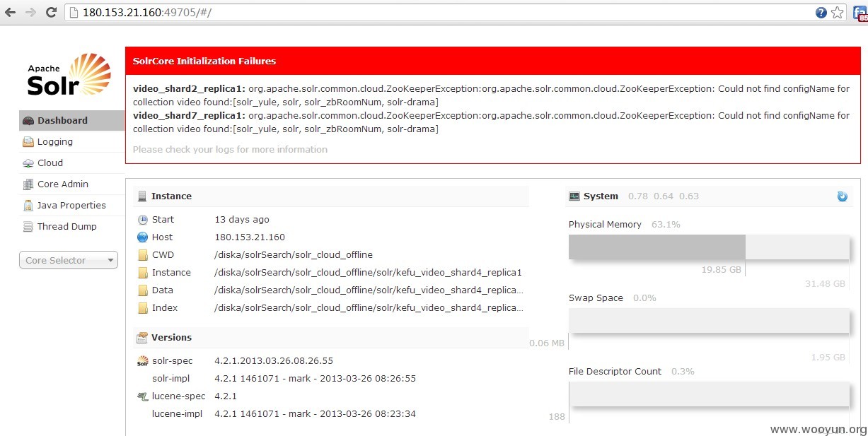Click the clock icon next to Start
Screen dimensions: 868x436
143,220
